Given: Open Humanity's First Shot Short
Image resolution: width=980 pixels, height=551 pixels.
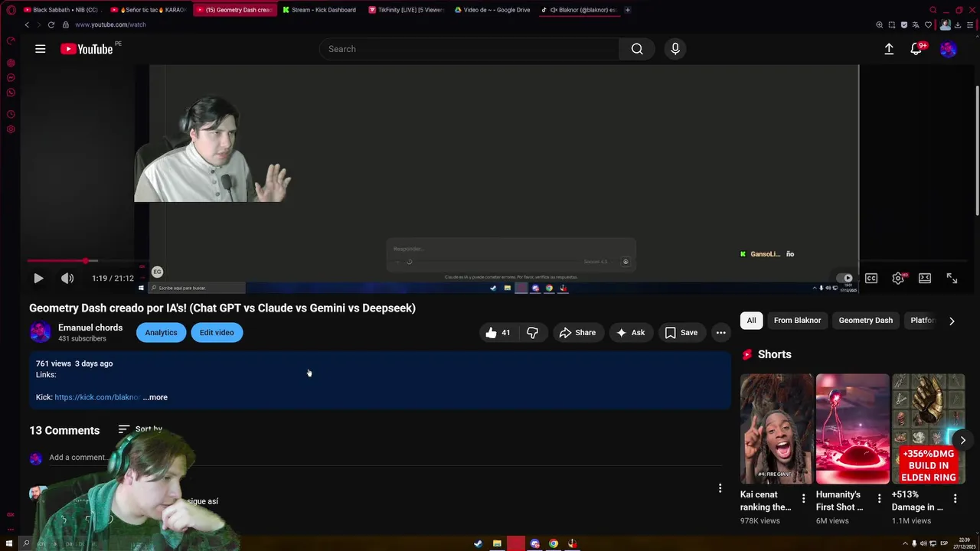Looking at the screenshot, I should (x=852, y=429).
